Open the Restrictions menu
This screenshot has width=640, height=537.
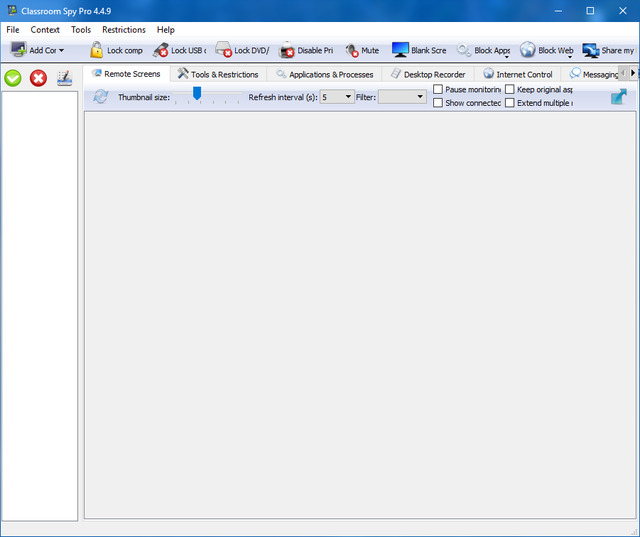tap(123, 30)
